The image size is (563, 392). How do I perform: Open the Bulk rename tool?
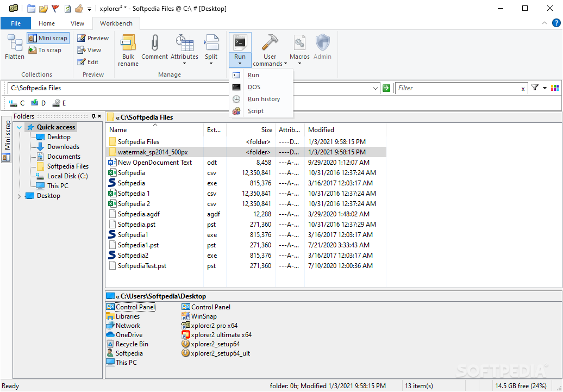128,51
